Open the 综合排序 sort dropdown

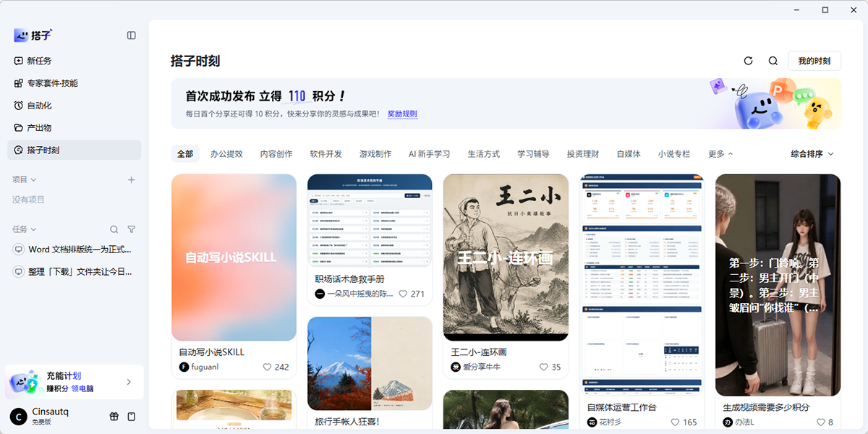click(812, 154)
